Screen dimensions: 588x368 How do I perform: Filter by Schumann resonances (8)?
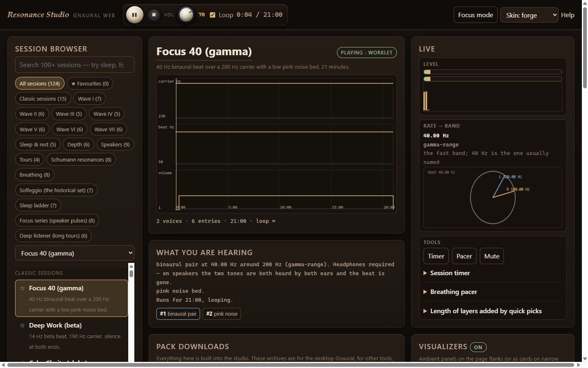pyautogui.click(x=81, y=159)
